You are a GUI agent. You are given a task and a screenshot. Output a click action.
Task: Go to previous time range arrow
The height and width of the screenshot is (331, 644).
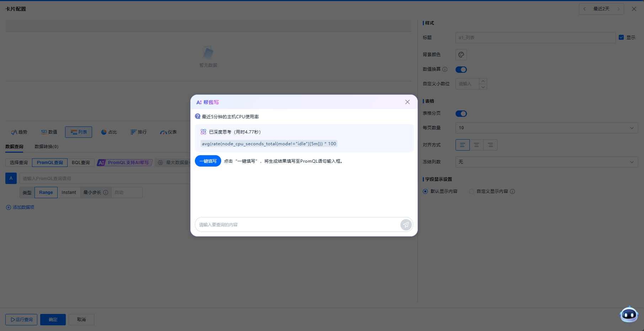pos(585,9)
